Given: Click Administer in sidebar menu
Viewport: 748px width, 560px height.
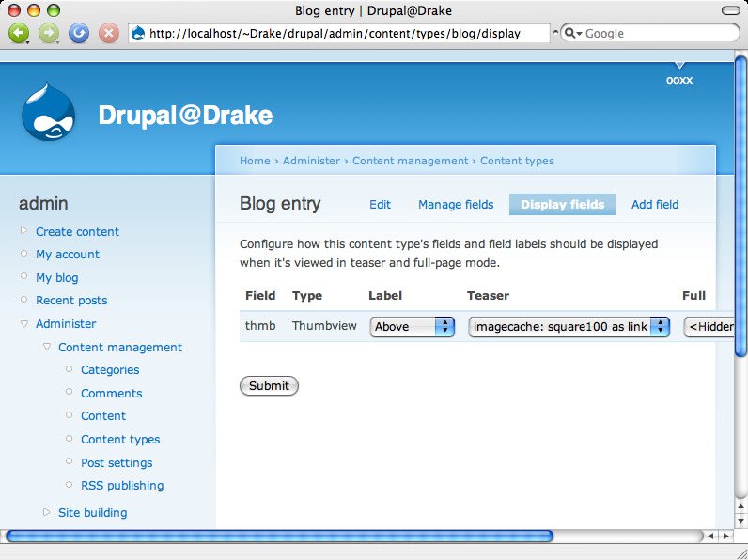Looking at the screenshot, I should (x=66, y=324).
